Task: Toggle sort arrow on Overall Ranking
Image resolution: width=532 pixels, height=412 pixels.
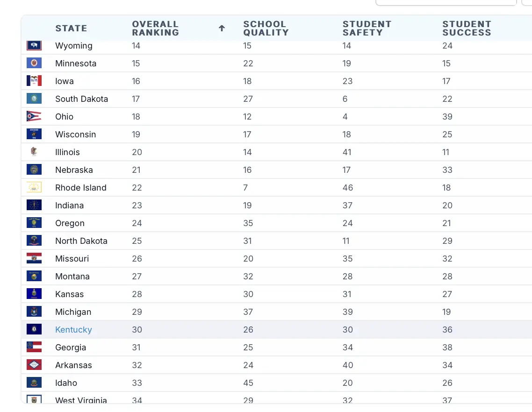Action: click(222, 28)
